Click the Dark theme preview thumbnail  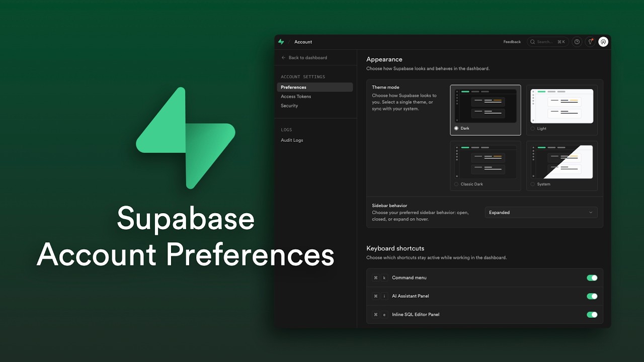486,106
